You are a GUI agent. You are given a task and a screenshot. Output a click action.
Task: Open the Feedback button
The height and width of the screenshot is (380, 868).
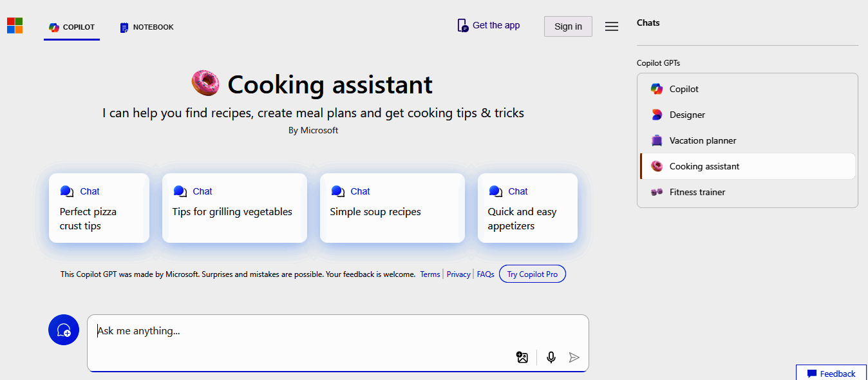pyautogui.click(x=831, y=374)
